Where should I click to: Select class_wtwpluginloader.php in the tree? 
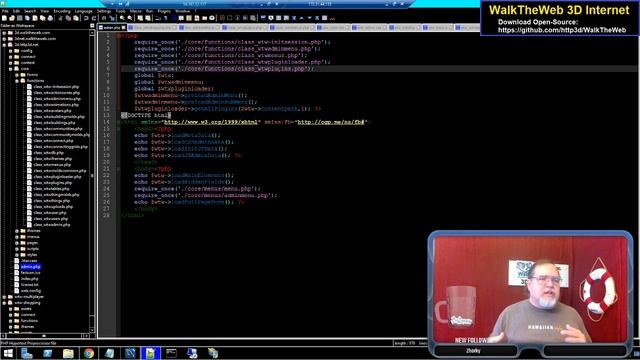pos(57,177)
